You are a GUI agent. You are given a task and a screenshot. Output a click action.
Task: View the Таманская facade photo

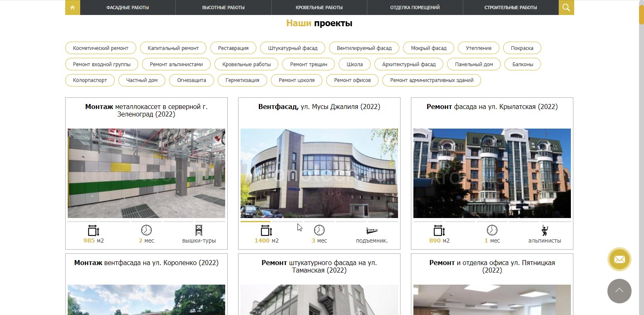click(319, 300)
